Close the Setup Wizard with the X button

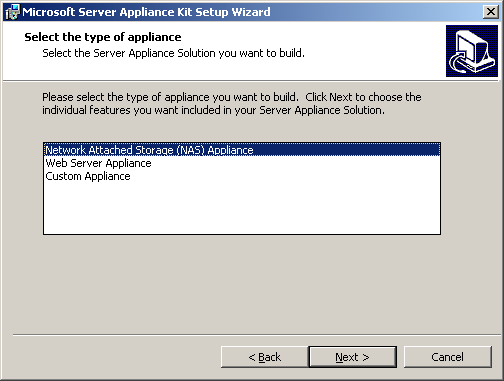(491, 12)
